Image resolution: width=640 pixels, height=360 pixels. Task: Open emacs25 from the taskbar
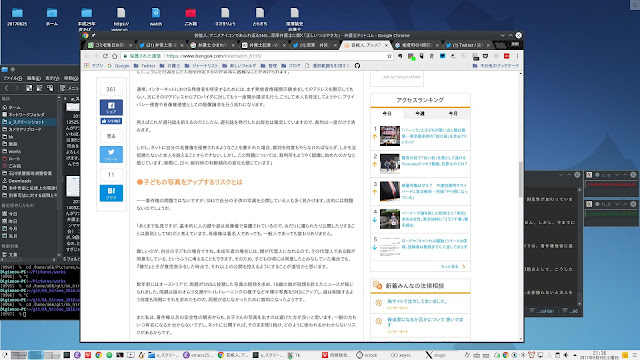[198, 355]
